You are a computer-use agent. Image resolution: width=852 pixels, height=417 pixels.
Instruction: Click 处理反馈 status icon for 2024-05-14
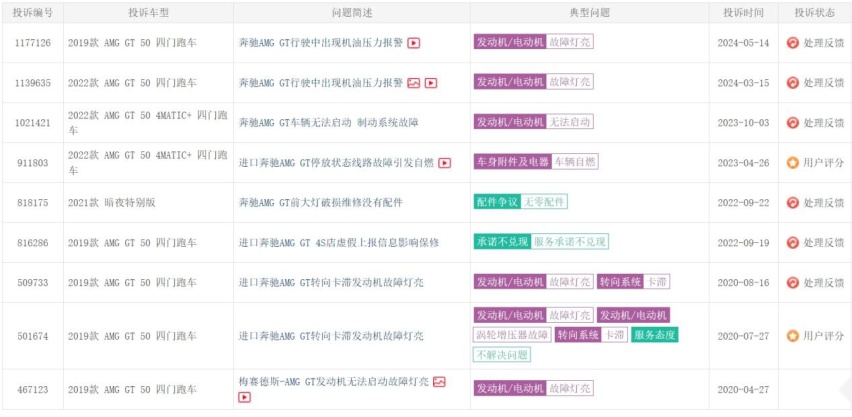click(x=792, y=43)
